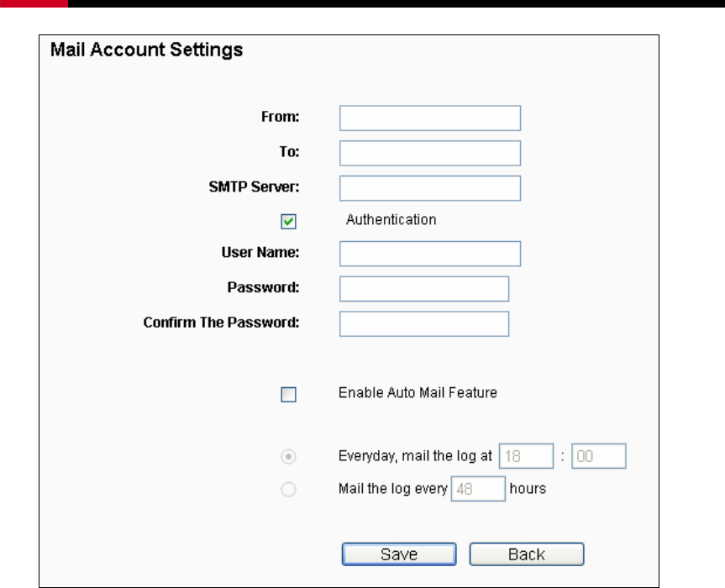
Task: Enable the Auto Mail Feature checkbox
Action: click(288, 394)
